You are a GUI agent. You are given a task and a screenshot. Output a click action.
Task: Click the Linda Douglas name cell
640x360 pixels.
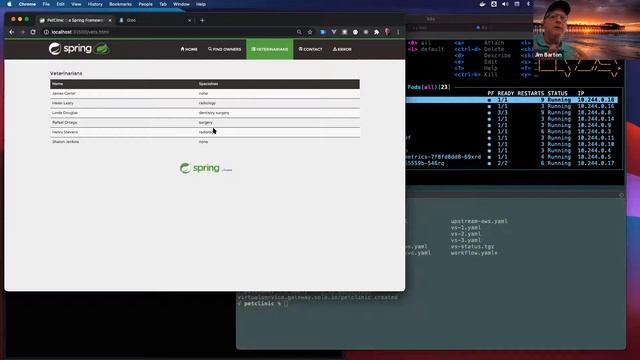(65, 113)
